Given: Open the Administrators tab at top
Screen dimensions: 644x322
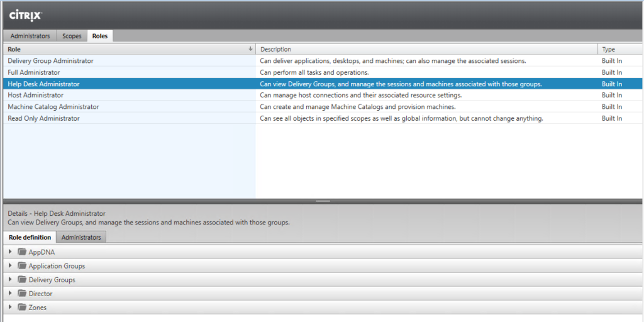Looking at the screenshot, I should (30, 36).
